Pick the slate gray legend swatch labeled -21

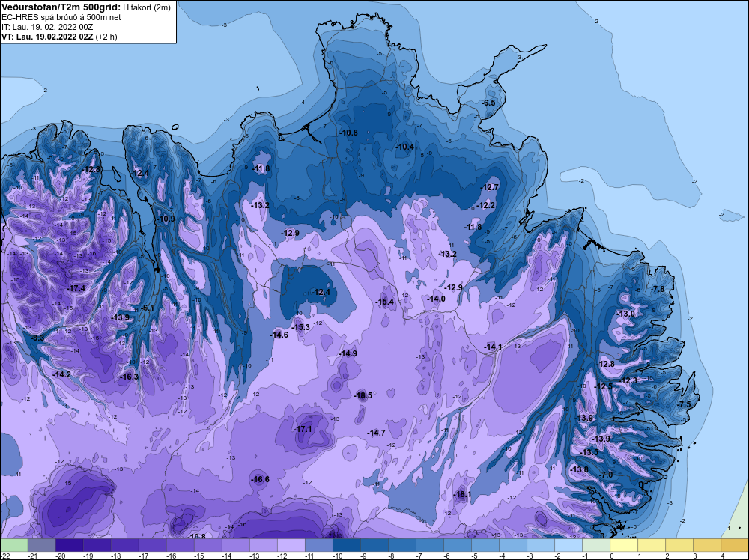(41, 546)
